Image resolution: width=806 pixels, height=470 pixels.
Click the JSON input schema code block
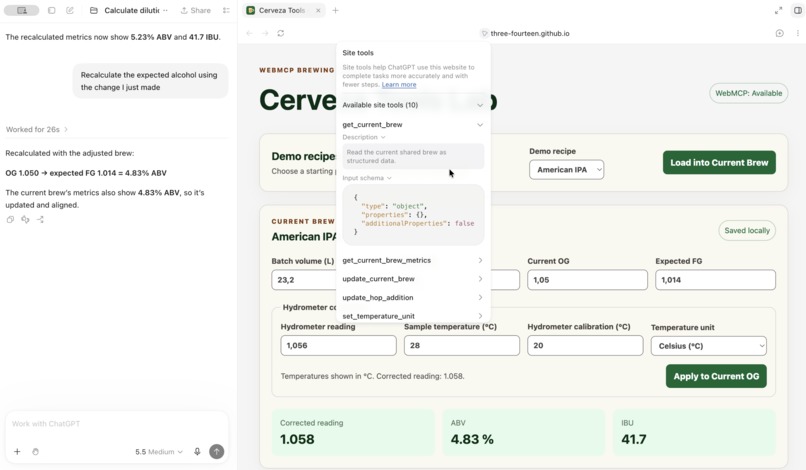pyautogui.click(x=413, y=214)
